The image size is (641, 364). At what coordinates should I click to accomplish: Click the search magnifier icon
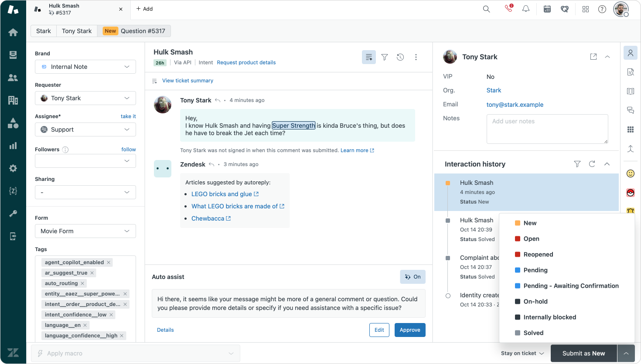tap(486, 9)
